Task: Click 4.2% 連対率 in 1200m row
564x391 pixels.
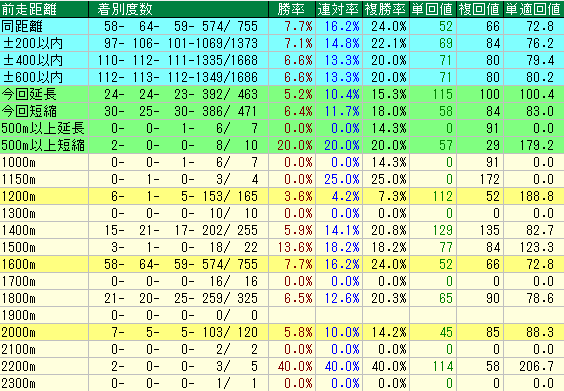Action: click(x=345, y=196)
